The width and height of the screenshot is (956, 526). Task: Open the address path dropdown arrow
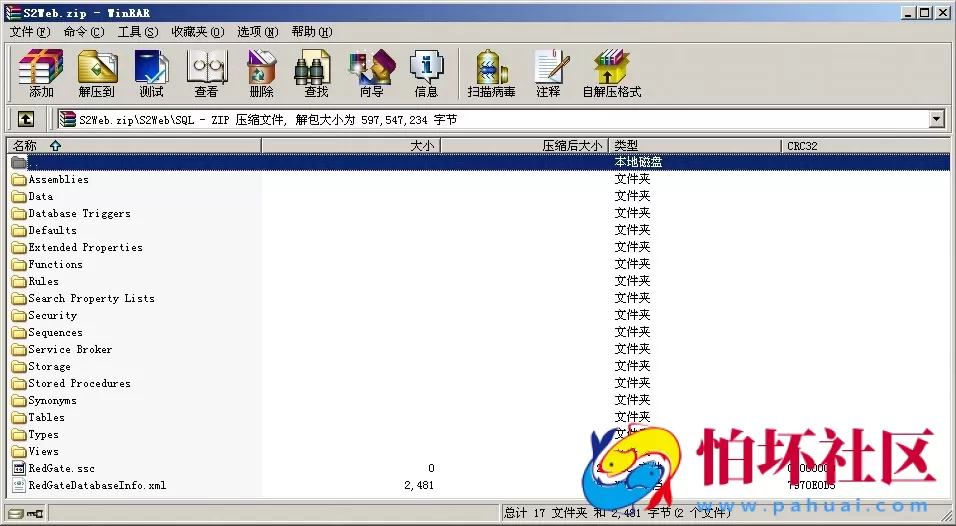(937, 119)
